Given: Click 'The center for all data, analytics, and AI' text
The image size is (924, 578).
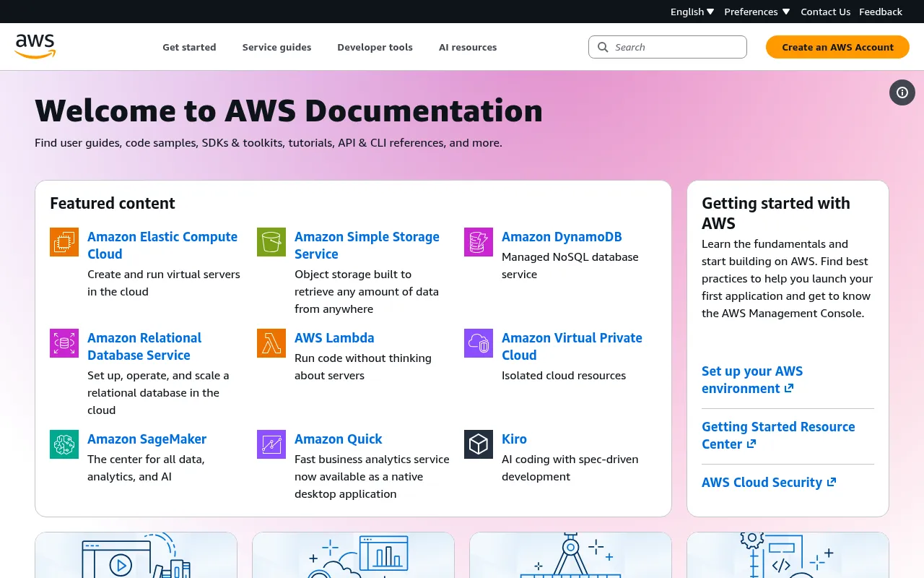Looking at the screenshot, I should pos(146,467).
